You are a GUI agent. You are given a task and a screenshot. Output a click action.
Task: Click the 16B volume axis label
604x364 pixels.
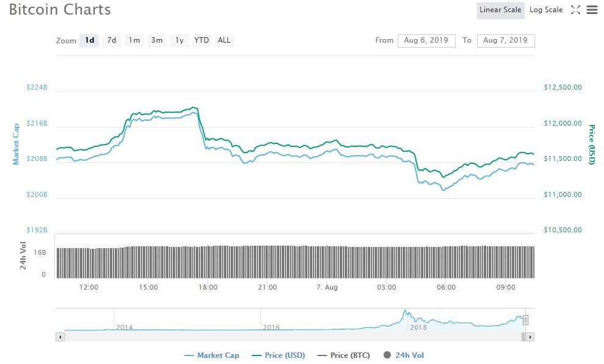click(40, 253)
